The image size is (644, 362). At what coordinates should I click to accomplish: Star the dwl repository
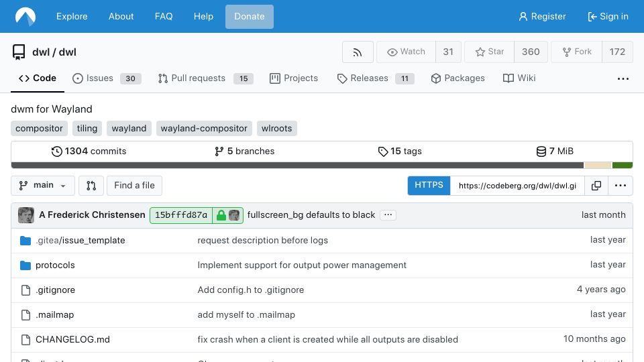(x=489, y=52)
